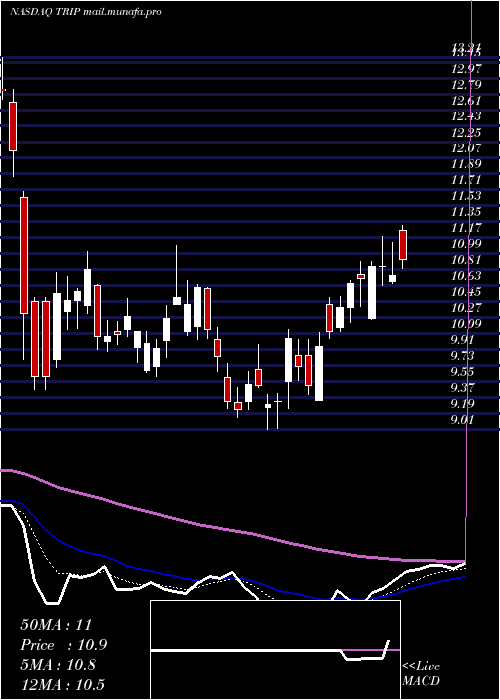
Task: Click the Price : 10.9 readout
Action: click(x=64, y=645)
